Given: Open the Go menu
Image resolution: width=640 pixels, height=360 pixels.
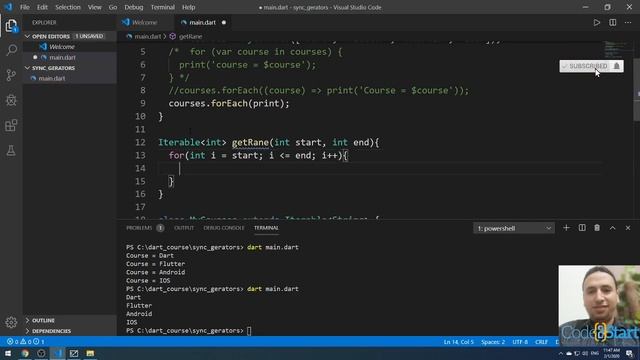Looking at the screenshot, I should 113,7.
